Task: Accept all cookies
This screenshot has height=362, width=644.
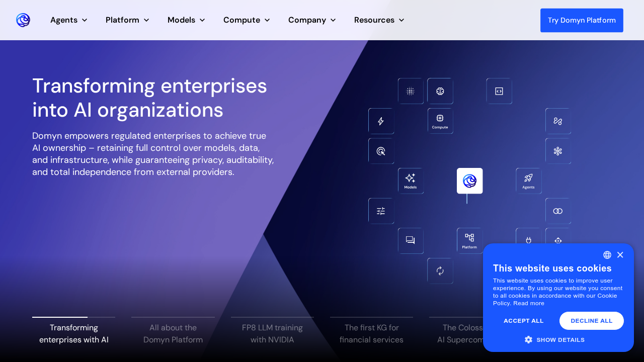Action: pyautogui.click(x=523, y=321)
